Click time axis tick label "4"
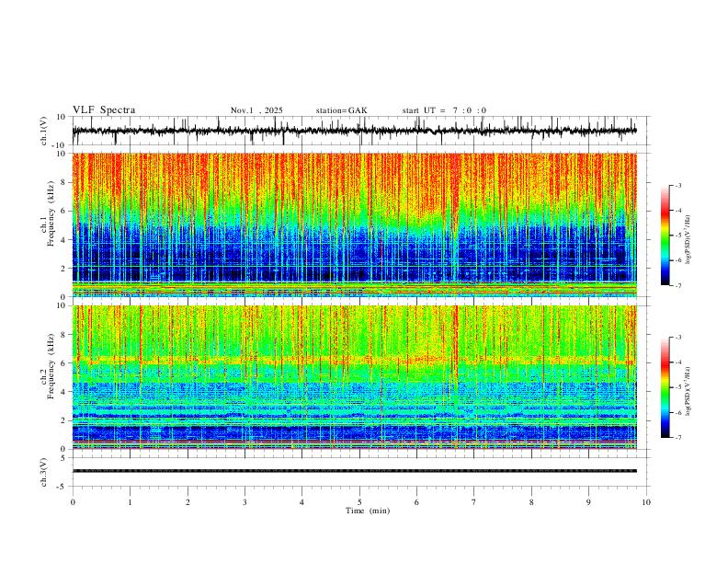 click(301, 502)
